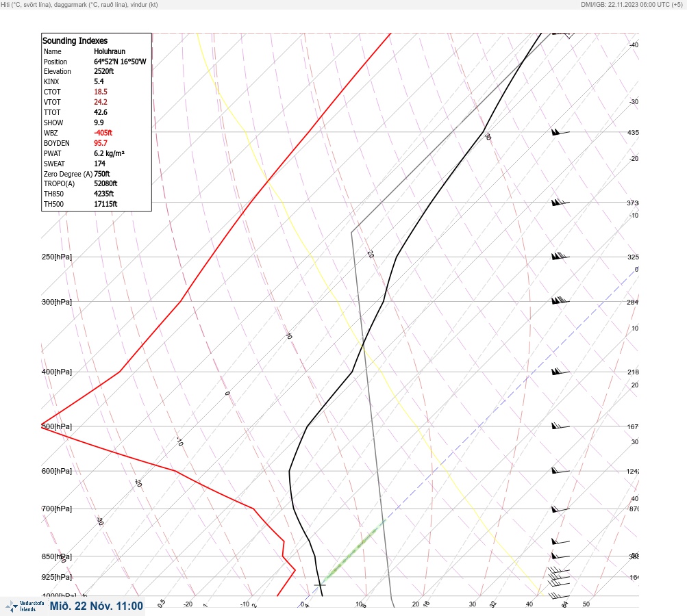This screenshot has height=616, width=687.
Task: Click the SWEAT value '174'
Action: coord(100,164)
